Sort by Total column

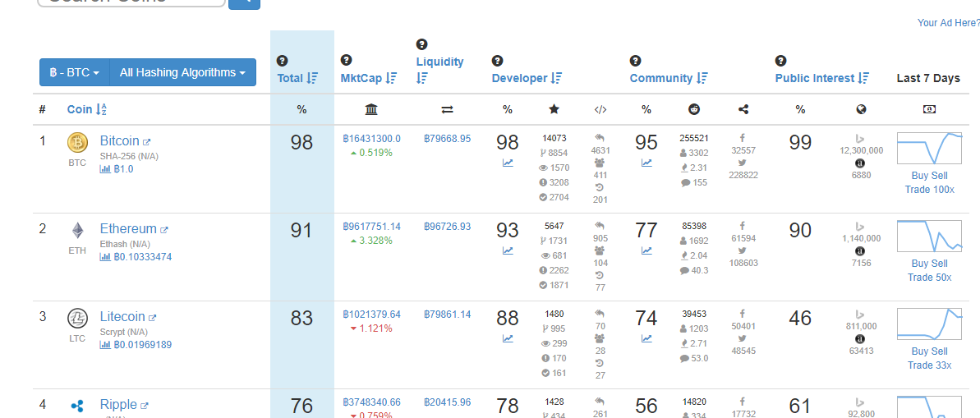click(298, 78)
